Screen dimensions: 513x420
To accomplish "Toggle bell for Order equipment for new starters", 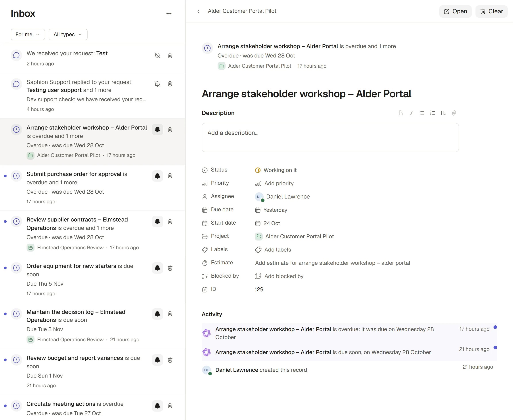I will [157, 268].
